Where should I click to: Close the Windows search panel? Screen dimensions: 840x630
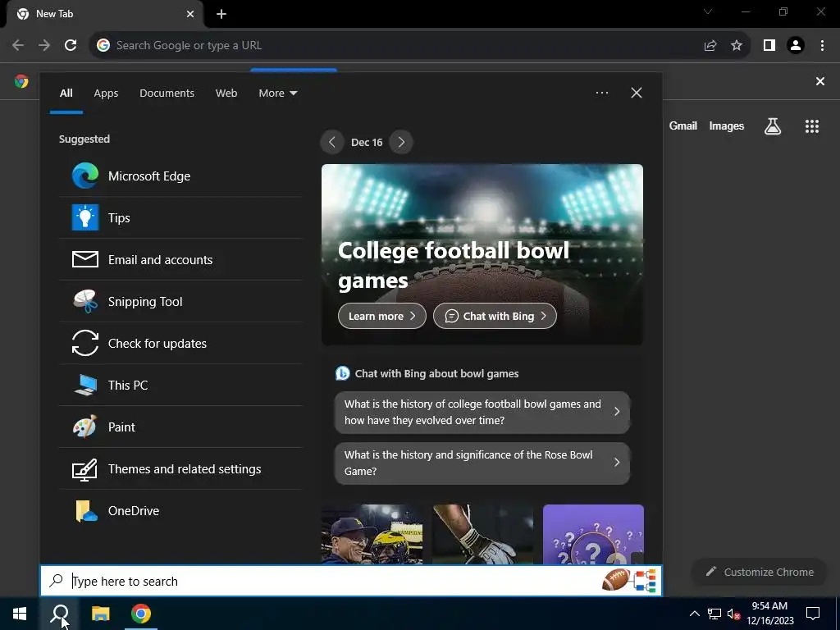point(637,93)
